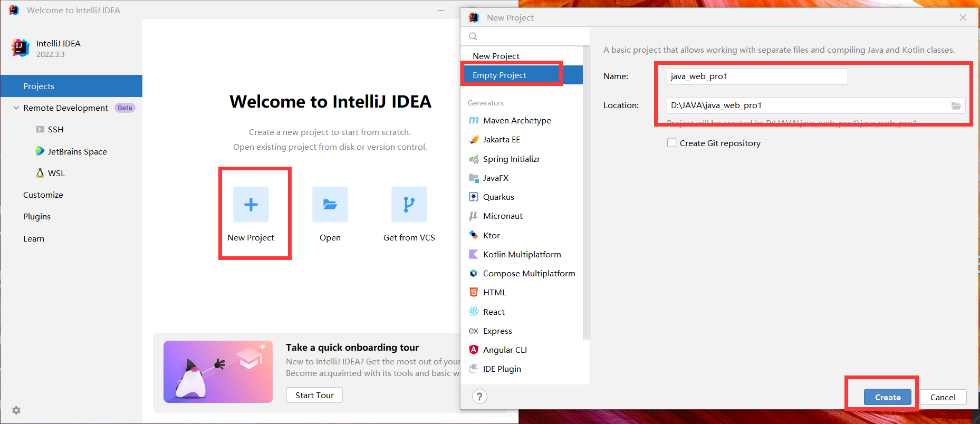This screenshot has width=980, height=424.
Task: Click the Angular CLI icon
Action: coord(474,350)
